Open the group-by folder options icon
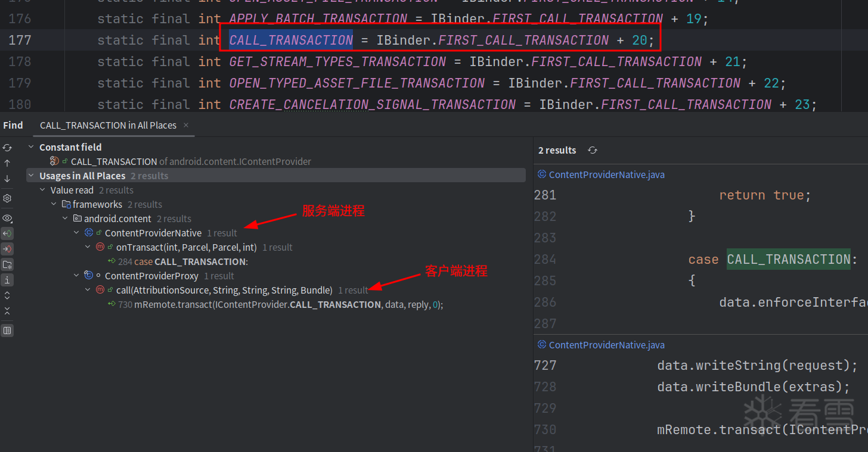 [x=7, y=264]
